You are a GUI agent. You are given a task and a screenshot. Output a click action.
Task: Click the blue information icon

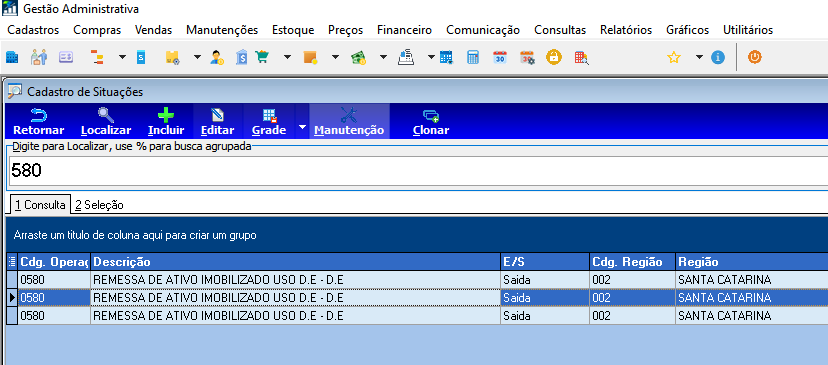pos(718,57)
